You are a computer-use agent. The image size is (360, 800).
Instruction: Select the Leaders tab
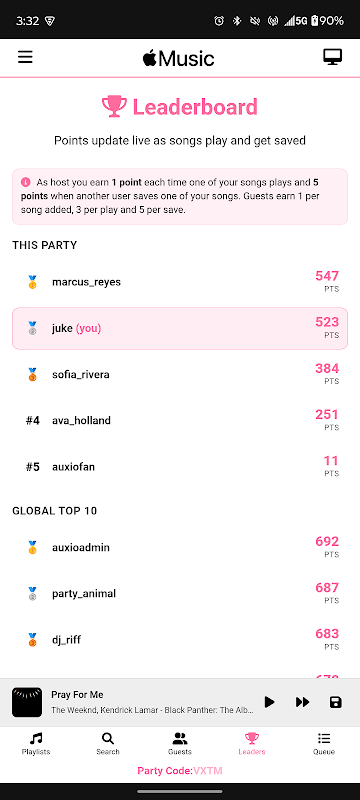[252, 744]
